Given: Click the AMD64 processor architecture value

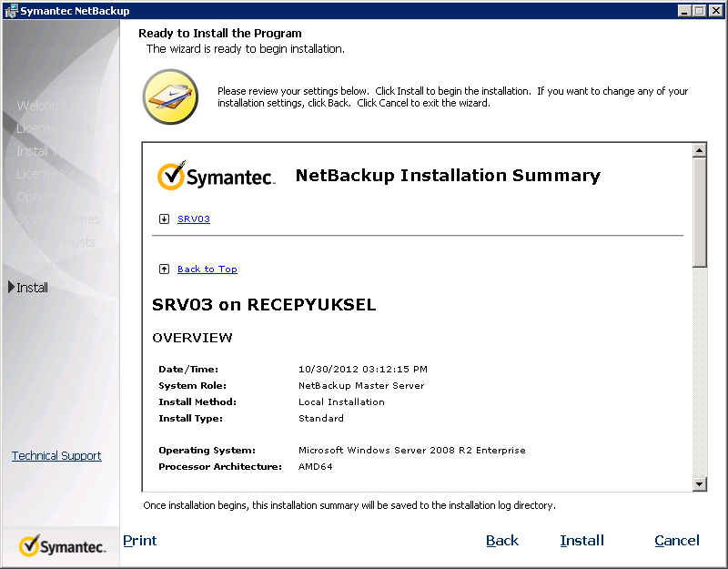Looking at the screenshot, I should (315, 466).
